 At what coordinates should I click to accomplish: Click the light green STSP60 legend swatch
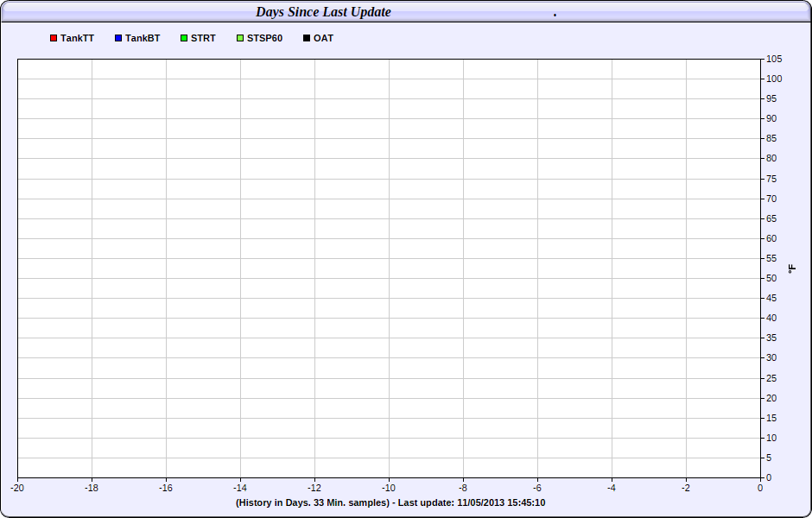(240, 38)
